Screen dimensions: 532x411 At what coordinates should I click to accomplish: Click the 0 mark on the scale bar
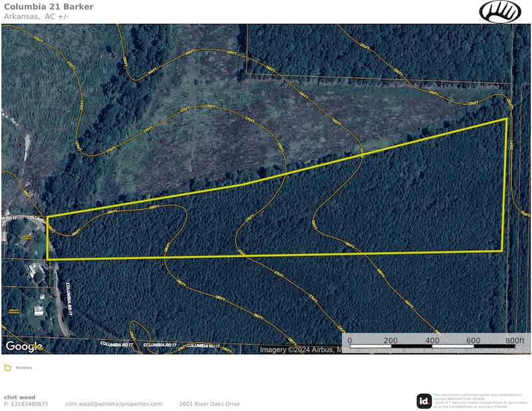(x=350, y=340)
